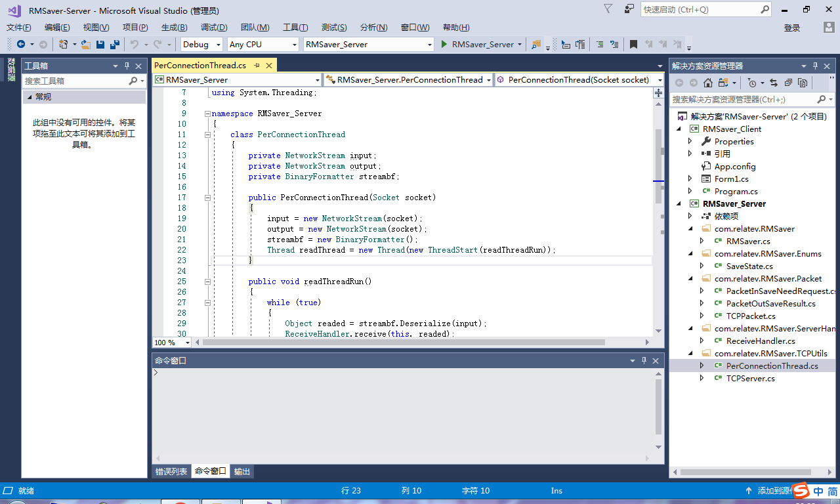Click the Sync with Active Document icon
The width and height of the screenshot is (840, 504).
(774, 83)
